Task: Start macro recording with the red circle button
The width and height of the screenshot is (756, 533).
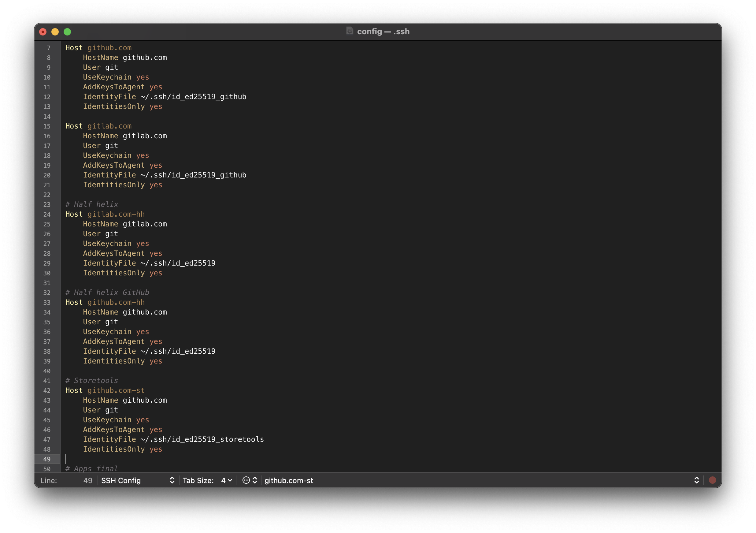Action: (x=713, y=480)
